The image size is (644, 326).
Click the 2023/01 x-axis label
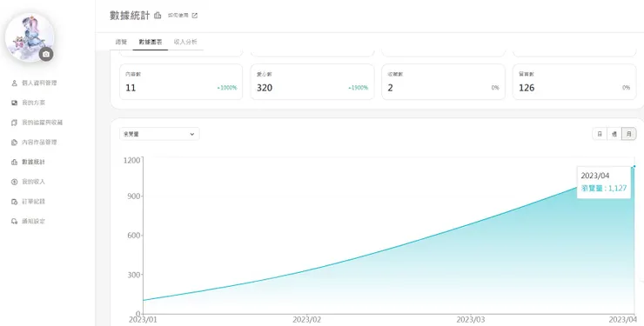click(143, 319)
